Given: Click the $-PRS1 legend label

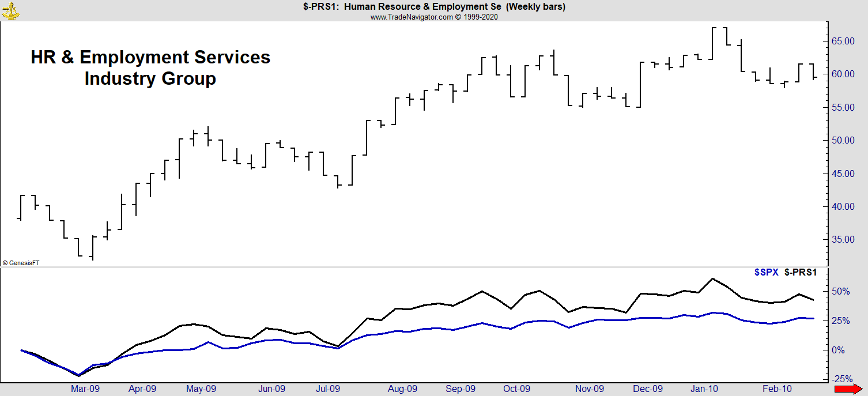Looking at the screenshot, I should point(801,272).
